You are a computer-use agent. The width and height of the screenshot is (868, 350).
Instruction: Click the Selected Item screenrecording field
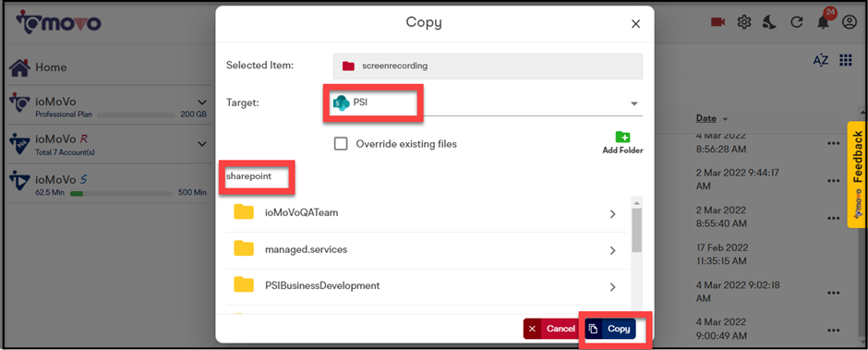(x=488, y=66)
